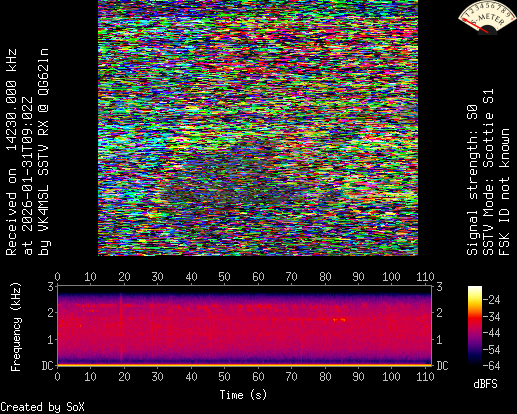
Task: Click the '-24' color scale value
Action: [492, 300]
